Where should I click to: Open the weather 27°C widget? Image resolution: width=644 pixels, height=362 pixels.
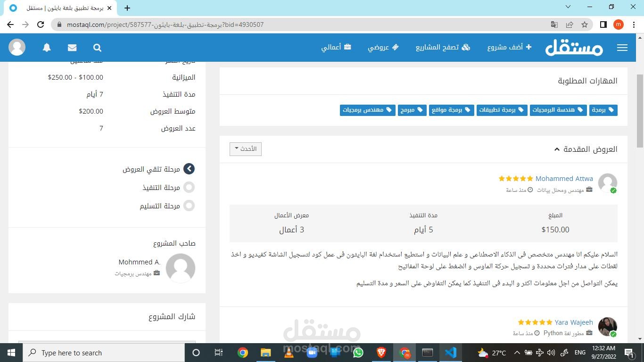click(x=492, y=353)
